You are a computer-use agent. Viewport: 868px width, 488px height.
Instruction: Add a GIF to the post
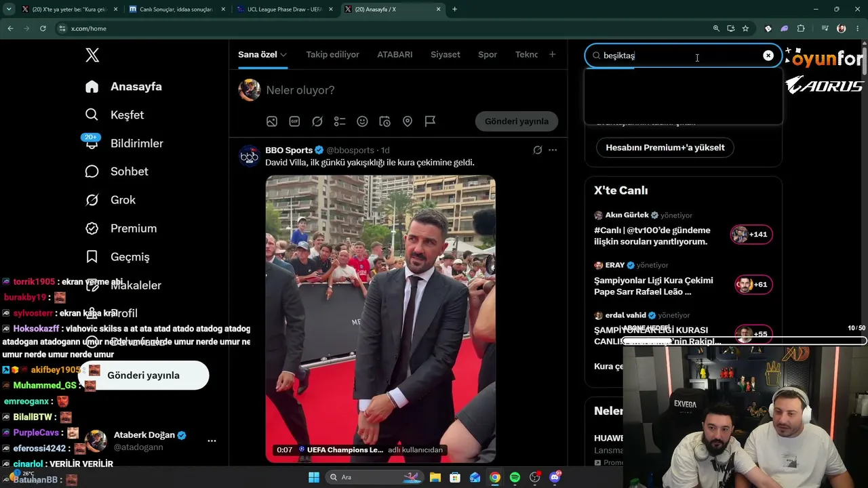[294, 121]
